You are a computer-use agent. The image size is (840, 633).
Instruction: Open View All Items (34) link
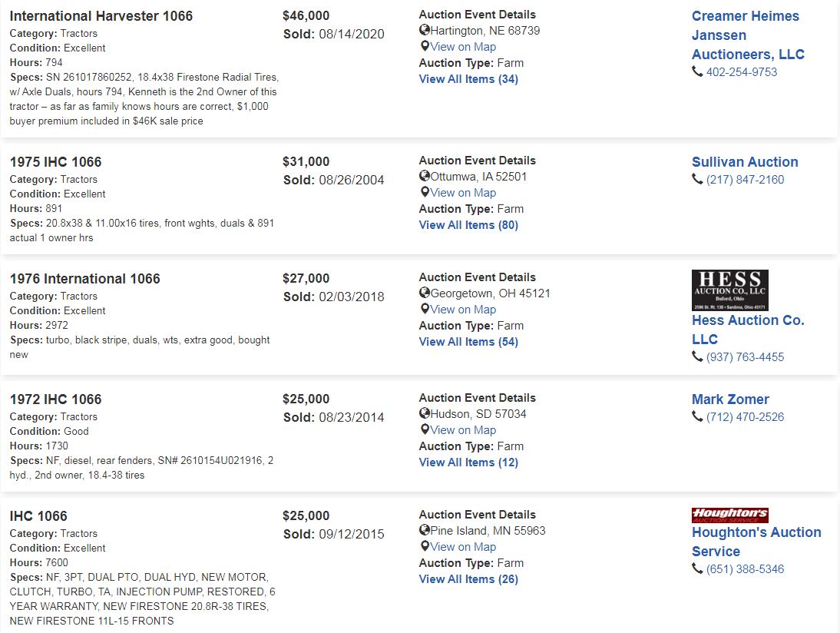point(468,79)
